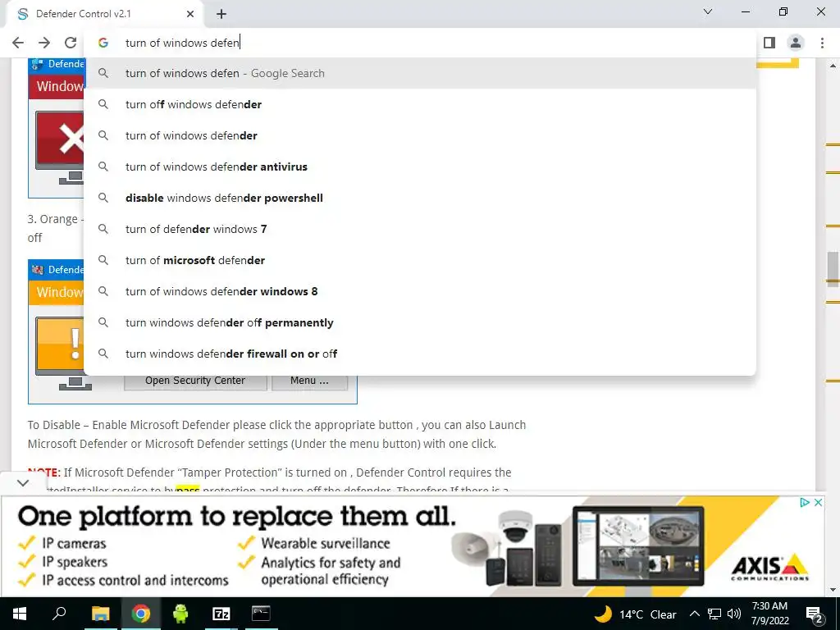This screenshot has width=840, height=630.
Task: Open the clock showing 7:30 AM
Action: pos(769,614)
